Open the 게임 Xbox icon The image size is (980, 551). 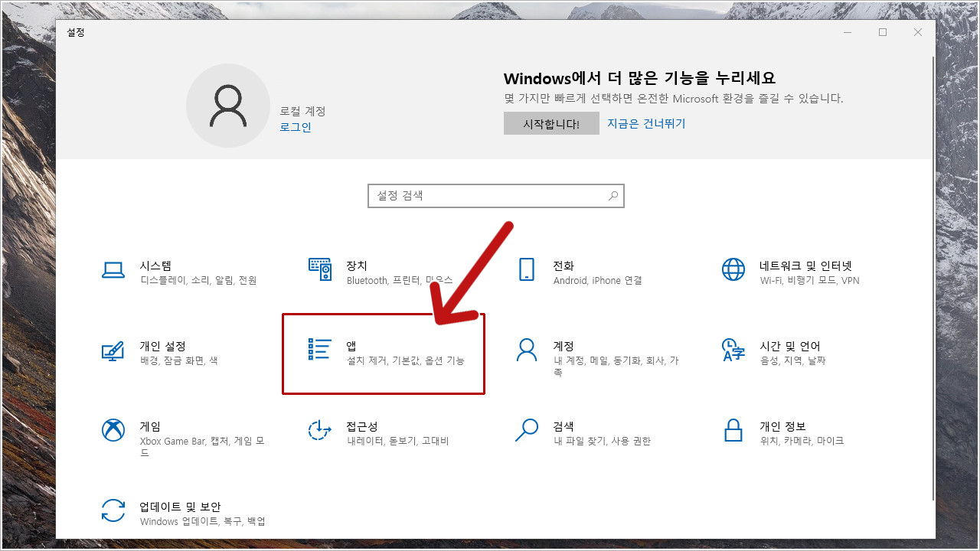coord(113,429)
